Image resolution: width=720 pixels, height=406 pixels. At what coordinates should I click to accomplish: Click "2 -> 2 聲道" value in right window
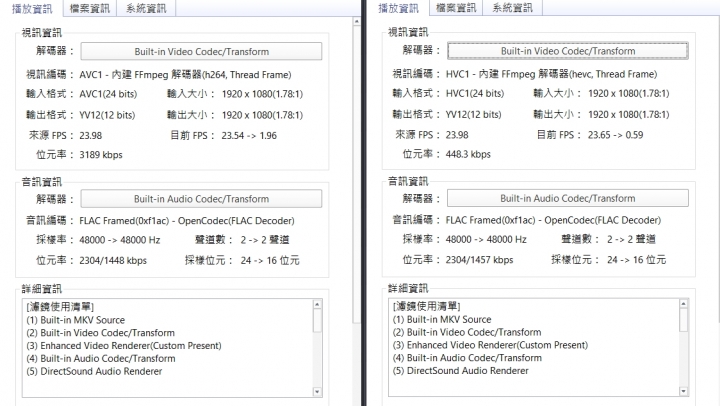(631, 240)
